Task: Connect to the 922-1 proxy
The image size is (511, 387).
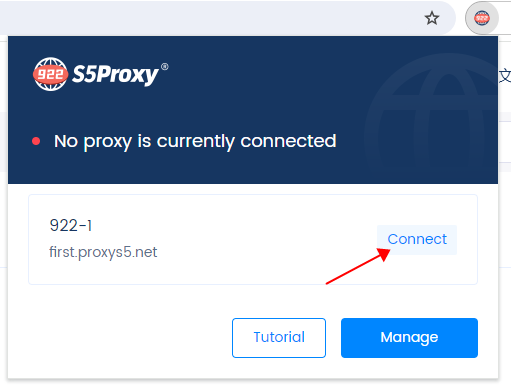Action: point(417,239)
